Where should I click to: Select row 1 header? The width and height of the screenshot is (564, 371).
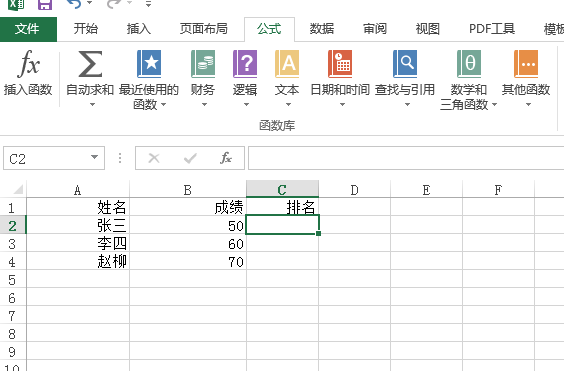pos(13,208)
